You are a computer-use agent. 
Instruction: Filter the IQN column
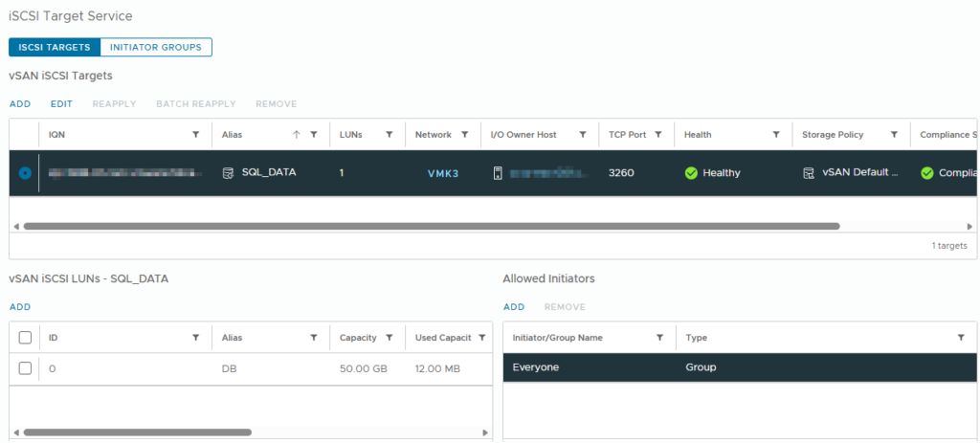195,134
